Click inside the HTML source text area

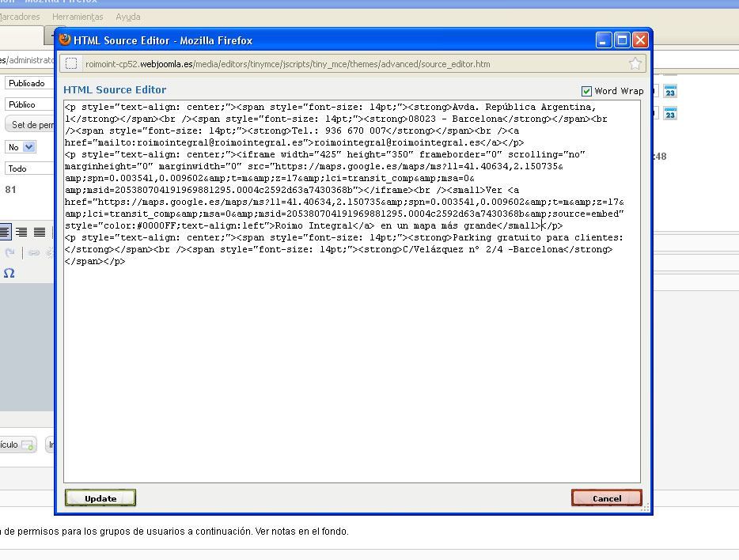352,291
